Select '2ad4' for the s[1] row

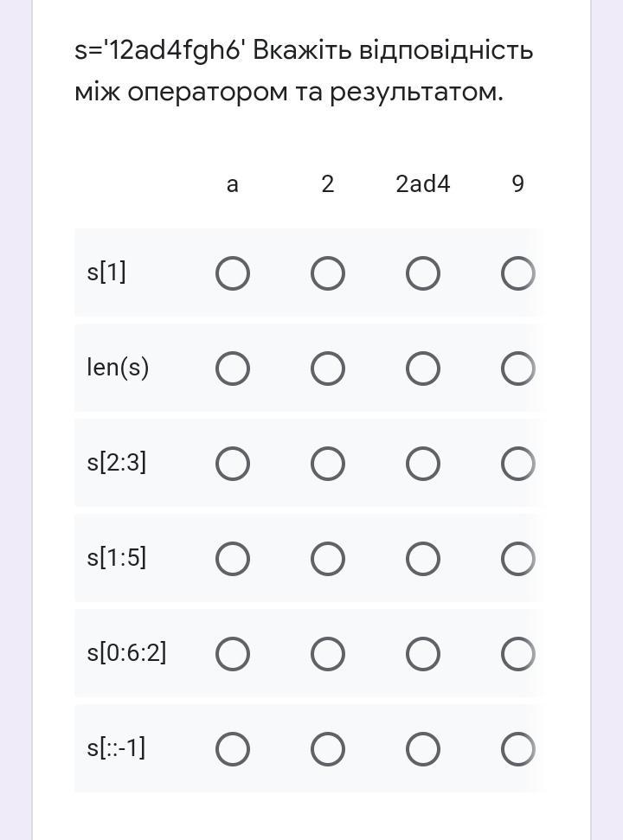[x=422, y=273]
